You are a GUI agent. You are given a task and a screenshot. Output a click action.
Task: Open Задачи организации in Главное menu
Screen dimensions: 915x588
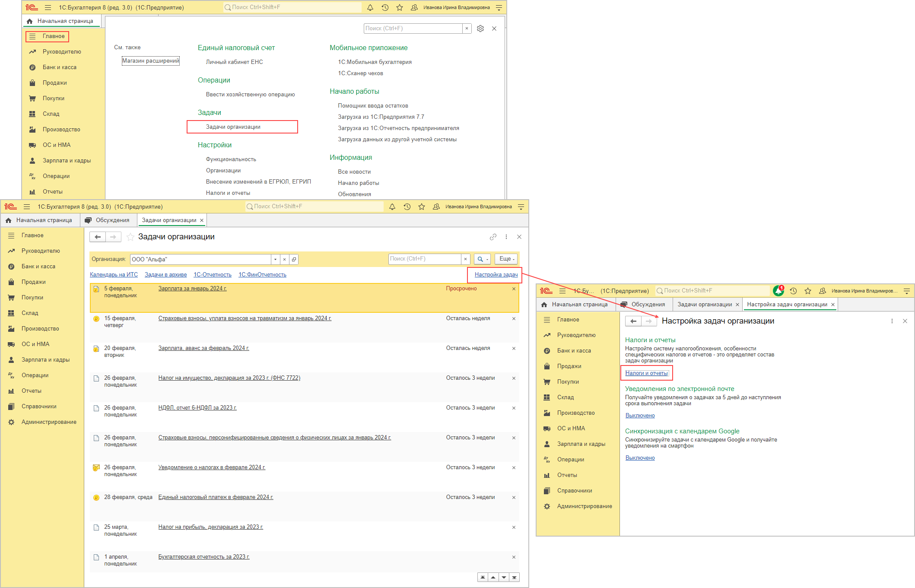click(233, 127)
